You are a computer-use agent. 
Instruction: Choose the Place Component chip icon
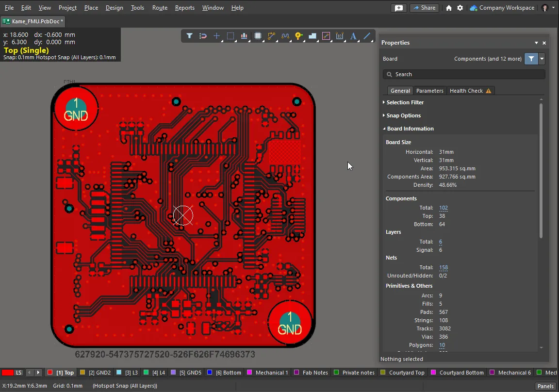tap(258, 36)
